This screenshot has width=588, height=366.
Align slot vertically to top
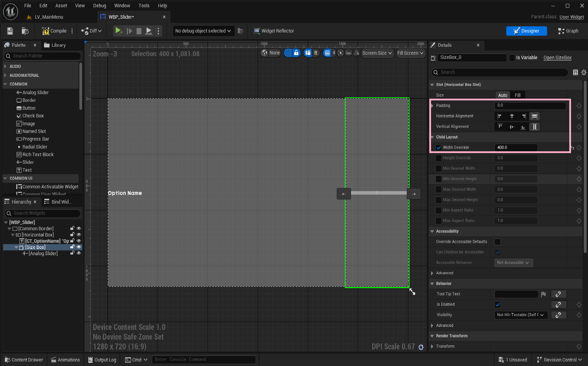point(500,126)
